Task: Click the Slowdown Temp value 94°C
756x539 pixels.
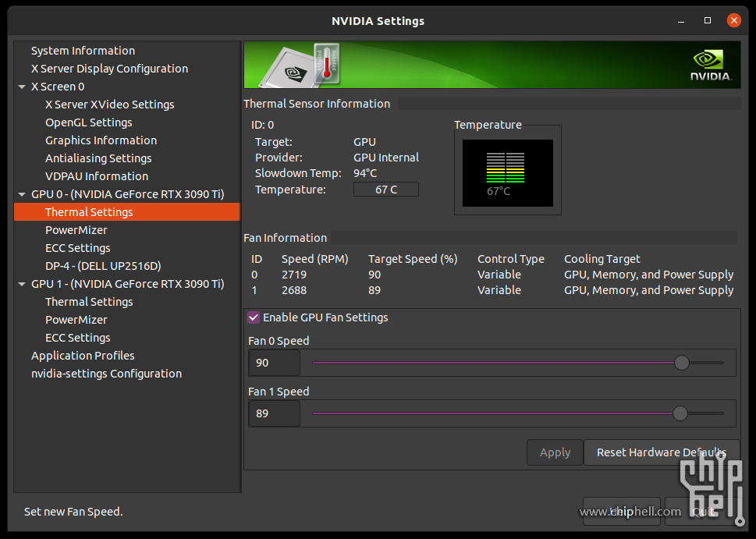Action: 365,173
